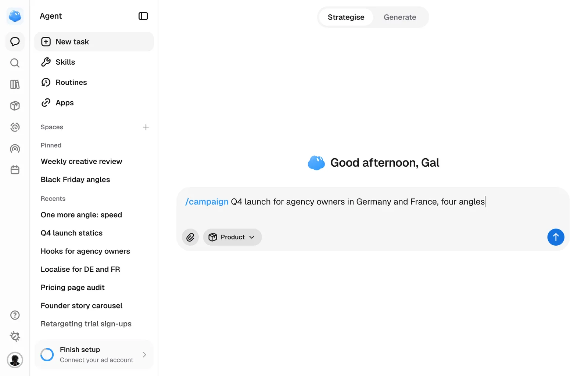The image size is (588, 376).
Task: Click Connect your ad account text
Action: pyautogui.click(x=97, y=360)
